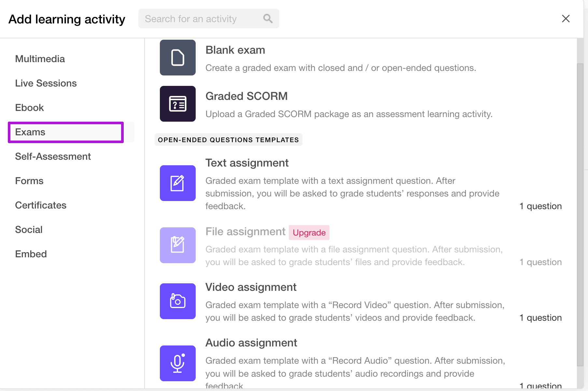Close the Add learning activity dialog
This screenshot has height=391, width=588.
pos(566,19)
